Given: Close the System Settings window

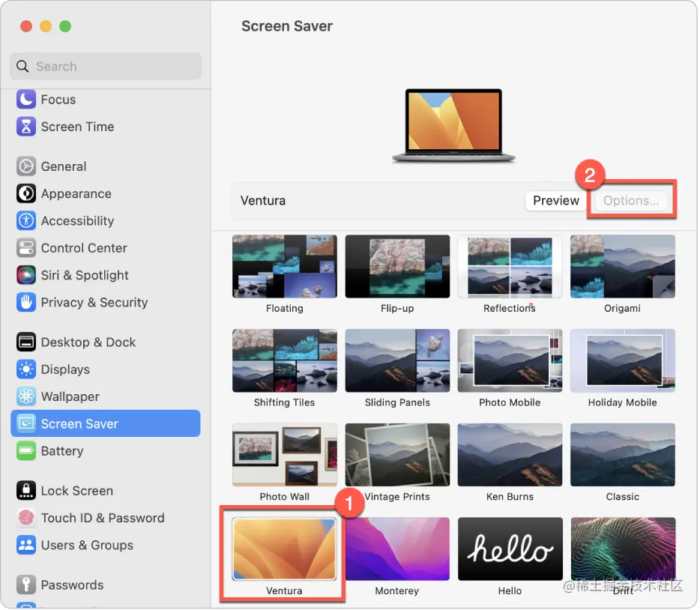Looking at the screenshot, I should (26, 26).
